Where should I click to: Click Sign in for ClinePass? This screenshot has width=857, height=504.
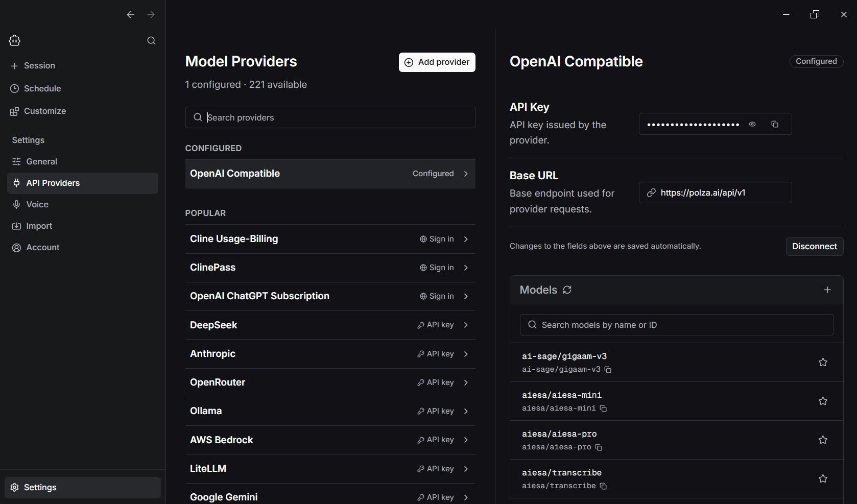pyautogui.click(x=437, y=268)
